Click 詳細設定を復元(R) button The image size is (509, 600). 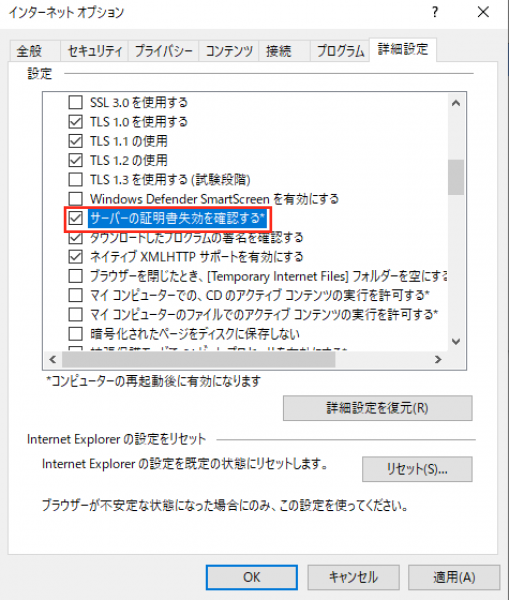click(x=378, y=408)
